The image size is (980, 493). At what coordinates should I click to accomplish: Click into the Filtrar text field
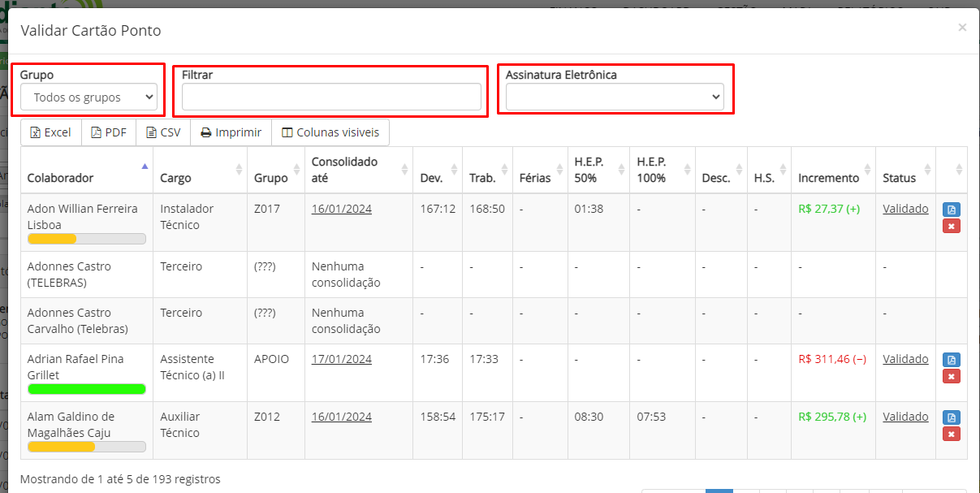(x=331, y=97)
